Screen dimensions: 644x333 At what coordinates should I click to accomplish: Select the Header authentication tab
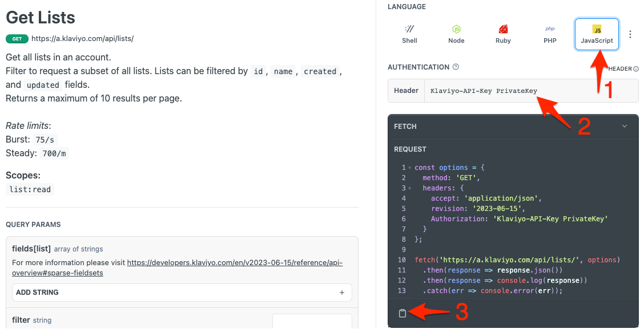(406, 90)
